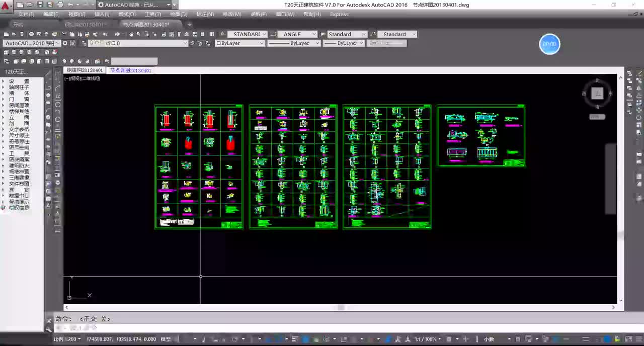Click the 00:00 recording timer circle
The width and height of the screenshot is (644, 346).
coord(549,44)
